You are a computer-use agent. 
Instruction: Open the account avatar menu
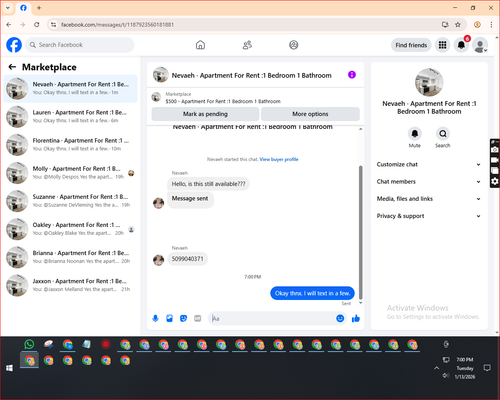coord(480,45)
